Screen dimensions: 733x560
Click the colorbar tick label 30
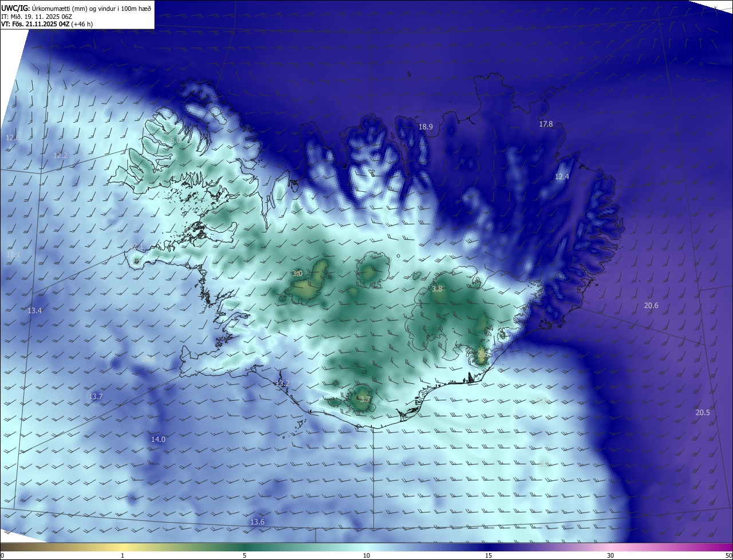[610, 555]
